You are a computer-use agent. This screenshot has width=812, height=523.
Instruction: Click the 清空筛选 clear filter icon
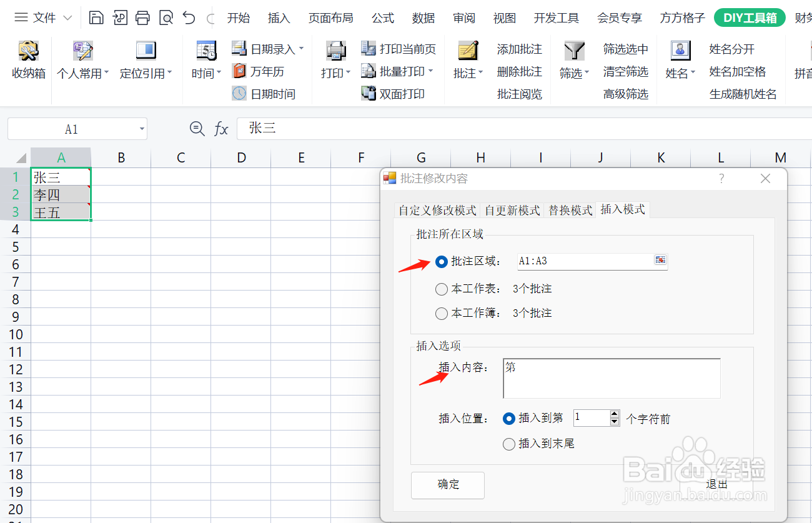pyautogui.click(x=625, y=71)
